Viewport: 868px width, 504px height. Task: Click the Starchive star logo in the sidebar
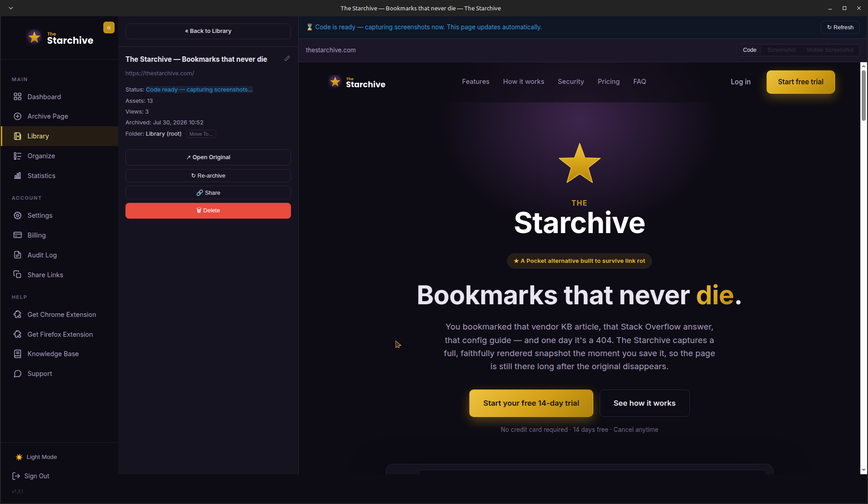tap(34, 37)
